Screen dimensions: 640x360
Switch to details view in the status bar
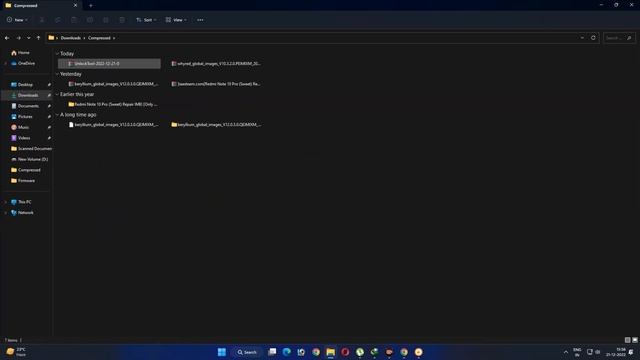627,340
